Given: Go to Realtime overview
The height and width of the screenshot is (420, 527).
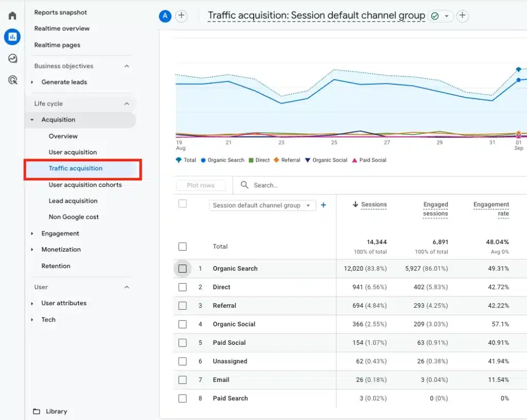Looking at the screenshot, I should pos(62,28).
